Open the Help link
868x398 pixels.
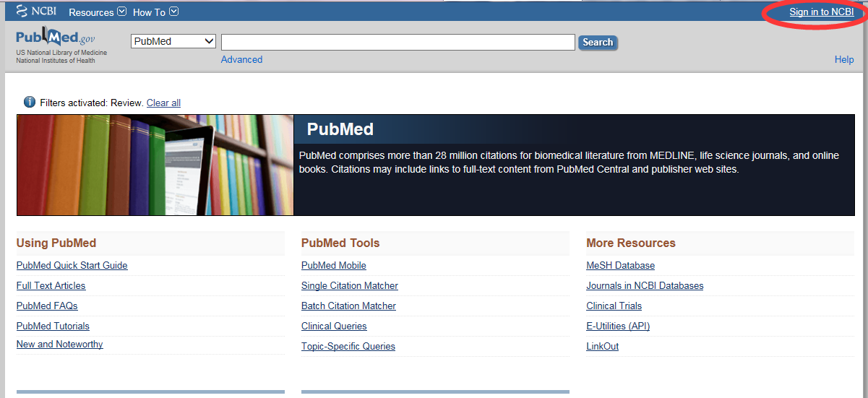[843, 60]
